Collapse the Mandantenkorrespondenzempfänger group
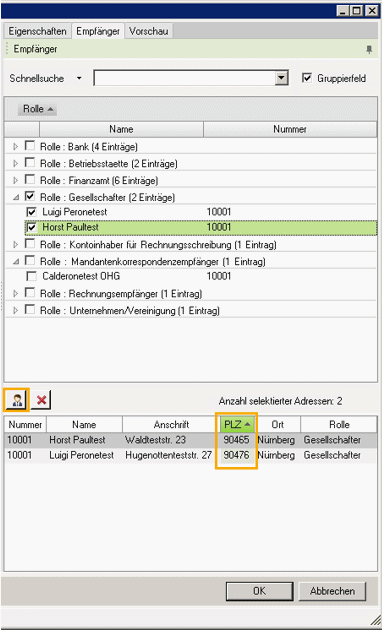Screen dimensions: 382x630 pos(16,261)
